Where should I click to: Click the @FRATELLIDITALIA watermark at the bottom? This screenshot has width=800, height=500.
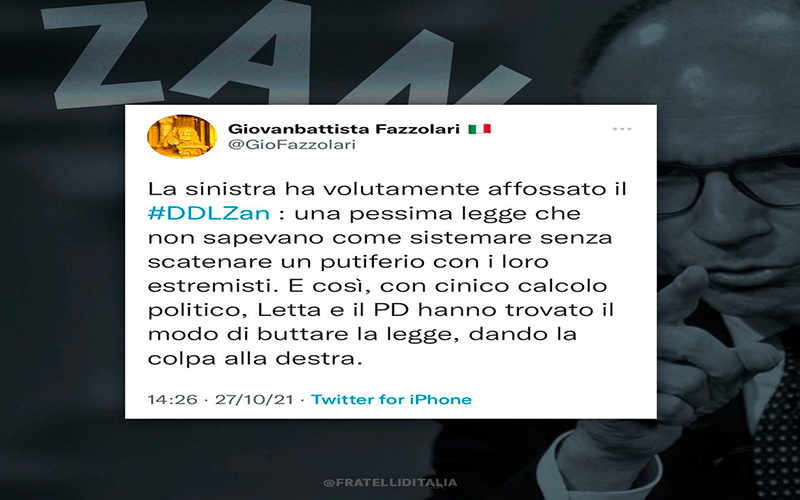390,483
